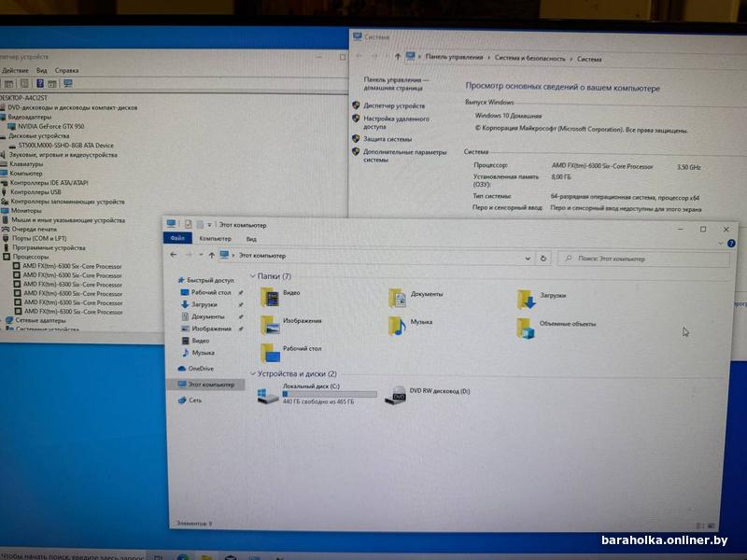
Task: Click the Поиск: Этот компьютер search field
Action: (x=643, y=259)
